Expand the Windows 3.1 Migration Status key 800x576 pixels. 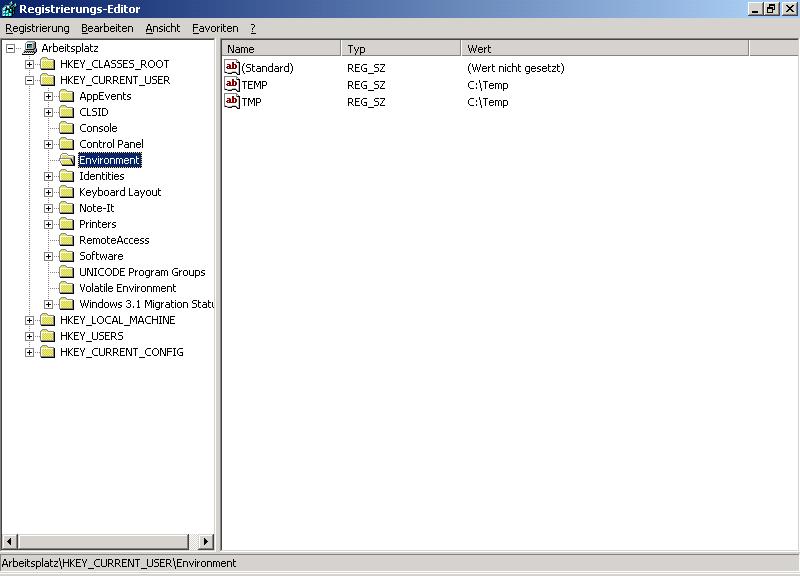click(x=48, y=304)
